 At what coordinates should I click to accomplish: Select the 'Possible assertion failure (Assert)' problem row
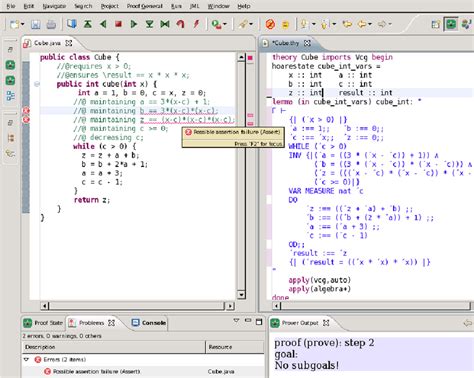pos(143,371)
